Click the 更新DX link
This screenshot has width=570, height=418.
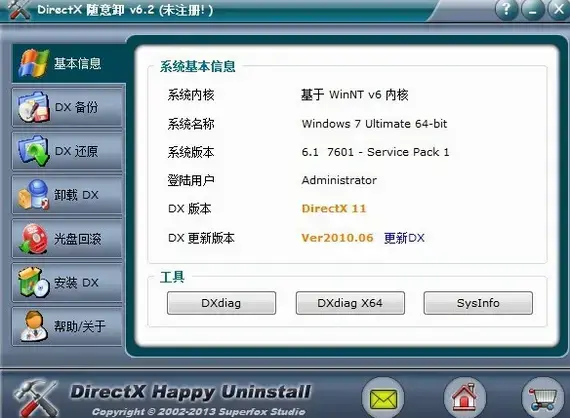(404, 238)
